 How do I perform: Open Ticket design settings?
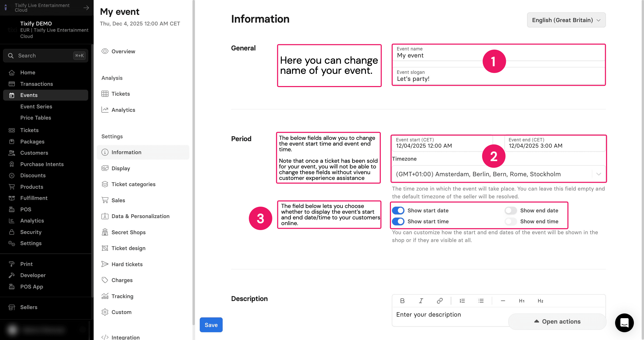[x=143, y=248]
